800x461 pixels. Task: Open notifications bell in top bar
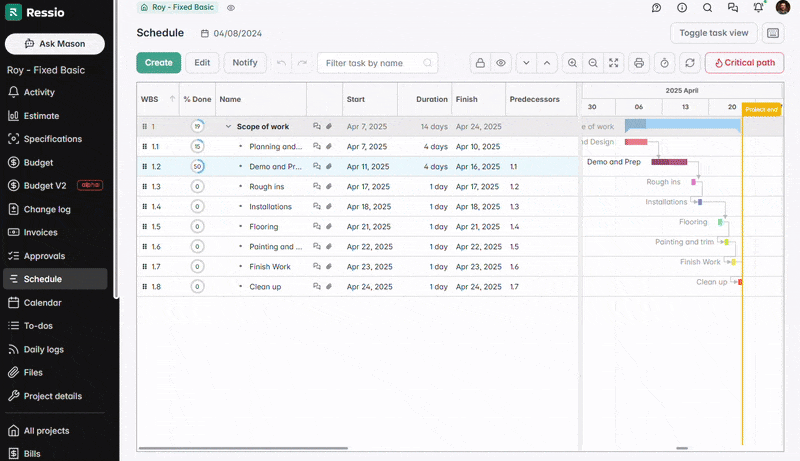coord(758,7)
